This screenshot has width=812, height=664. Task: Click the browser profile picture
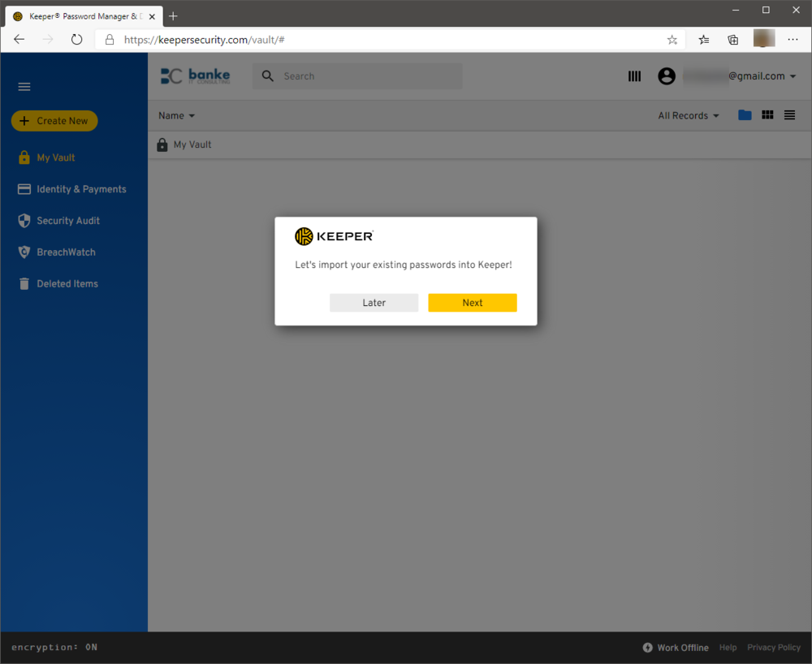click(x=764, y=39)
